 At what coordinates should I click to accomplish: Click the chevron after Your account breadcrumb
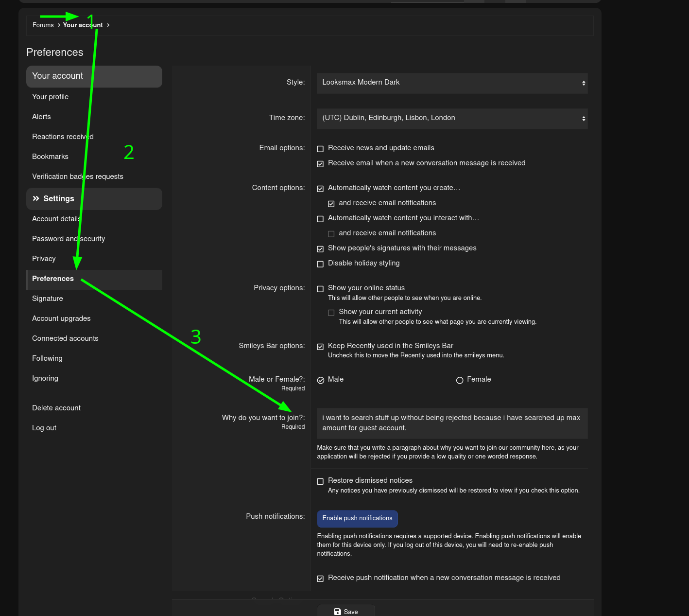pyautogui.click(x=108, y=25)
